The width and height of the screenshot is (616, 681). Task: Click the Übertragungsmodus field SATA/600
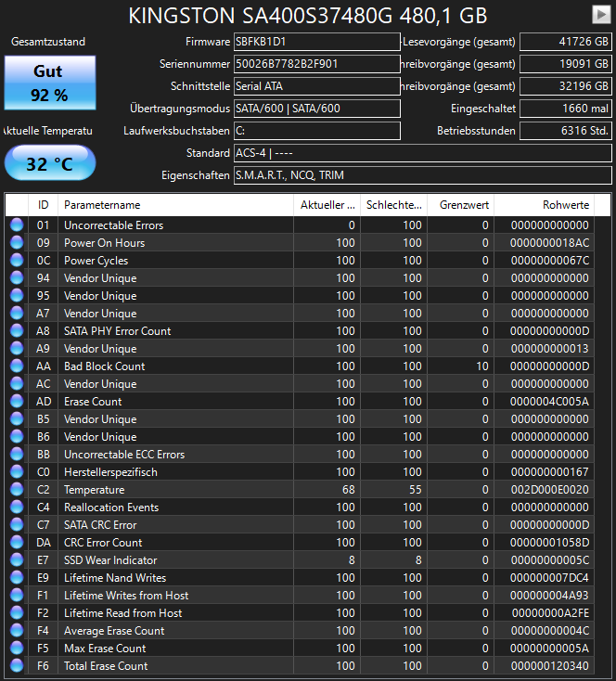coord(316,109)
